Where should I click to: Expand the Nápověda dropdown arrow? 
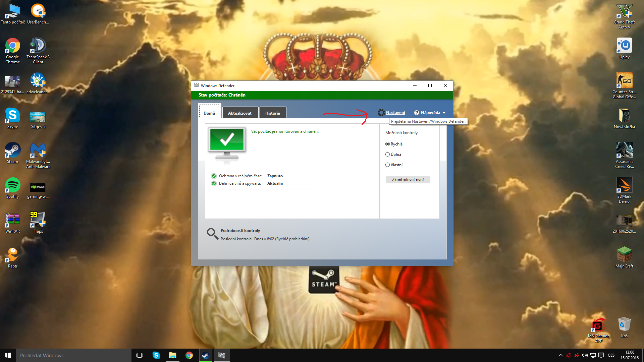coord(444,113)
